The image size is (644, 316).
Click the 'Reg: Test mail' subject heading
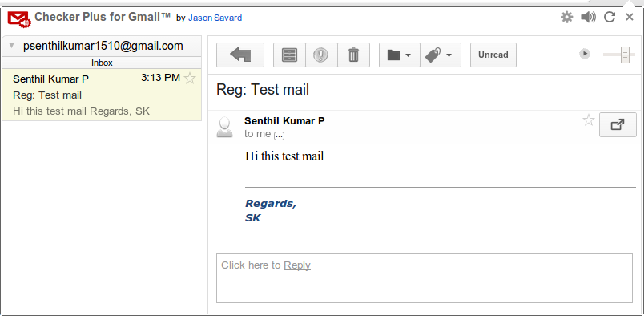click(263, 90)
